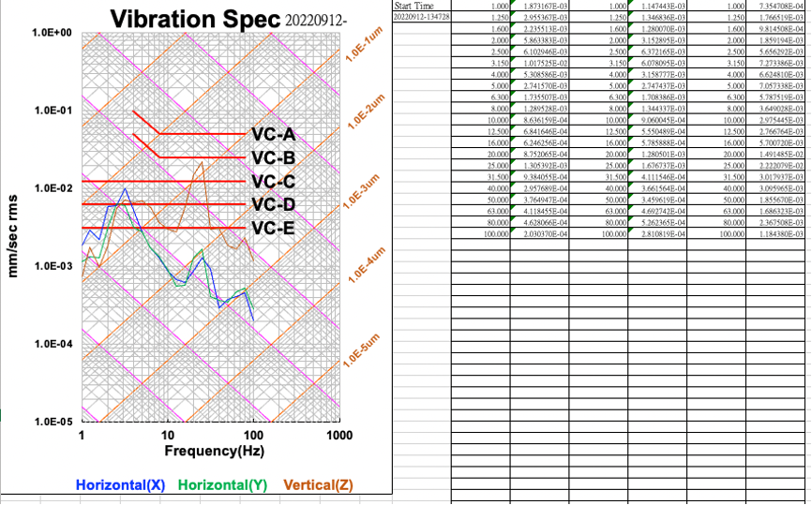The width and height of the screenshot is (812, 505).
Task: Select cell with value 5.262365E-04
Action: pos(657,222)
